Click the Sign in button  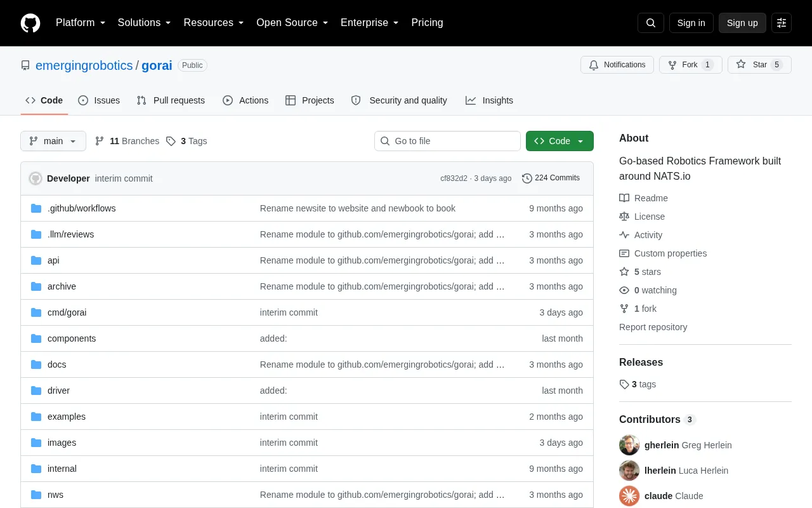coord(691,23)
